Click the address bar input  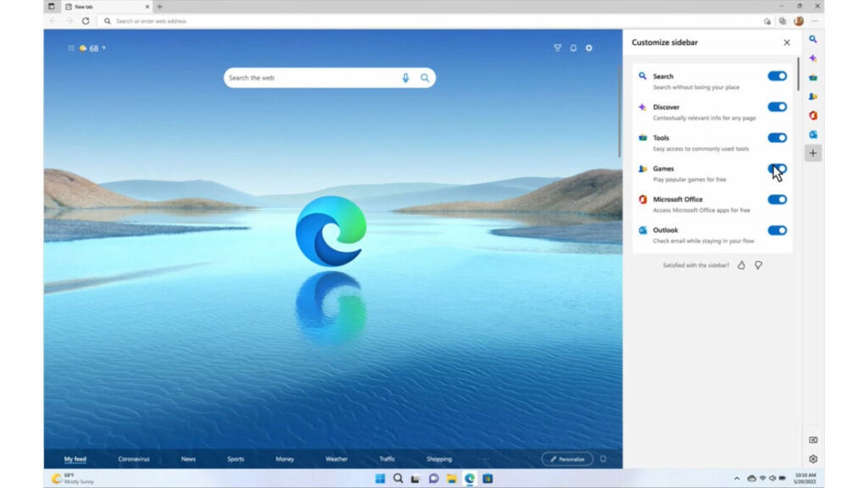click(x=429, y=21)
